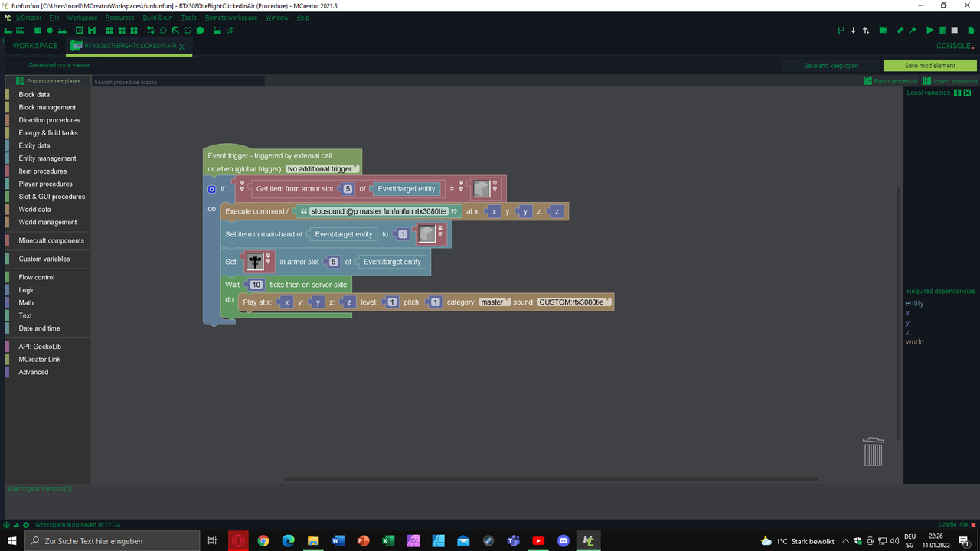Click the green Run client play icon
Viewport: 980px width, 551px height.
click(x=930, y=31)
